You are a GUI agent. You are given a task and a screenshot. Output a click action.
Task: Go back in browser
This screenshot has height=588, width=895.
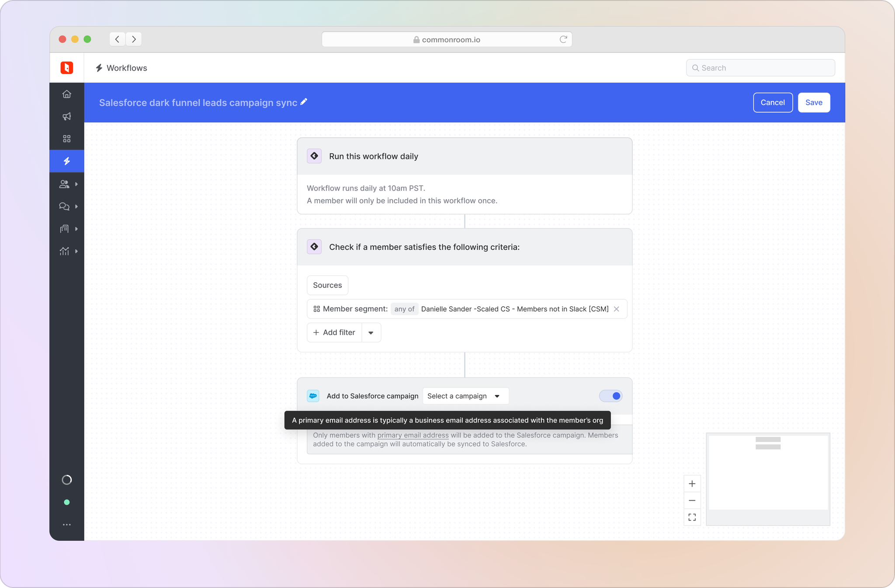click(x=117, y=39)
